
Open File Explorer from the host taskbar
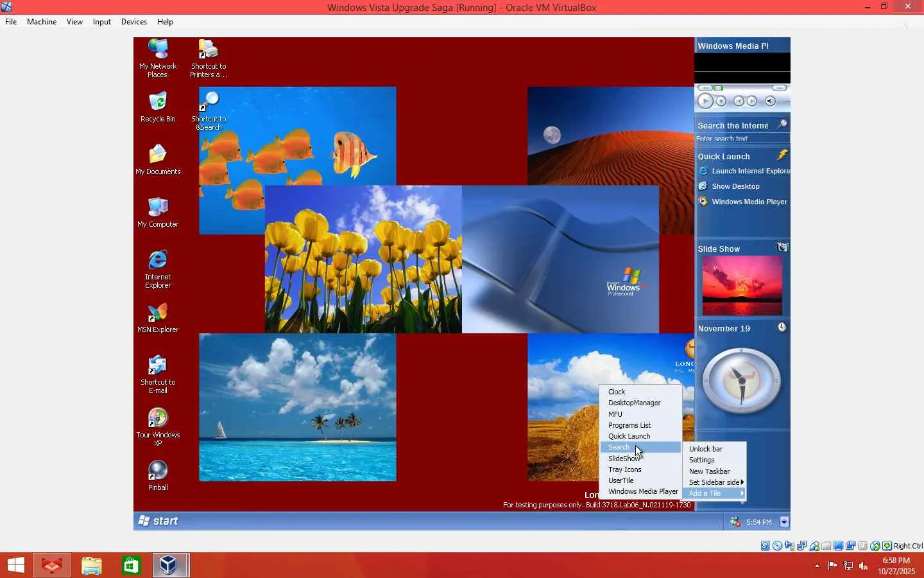coord(92,565)
